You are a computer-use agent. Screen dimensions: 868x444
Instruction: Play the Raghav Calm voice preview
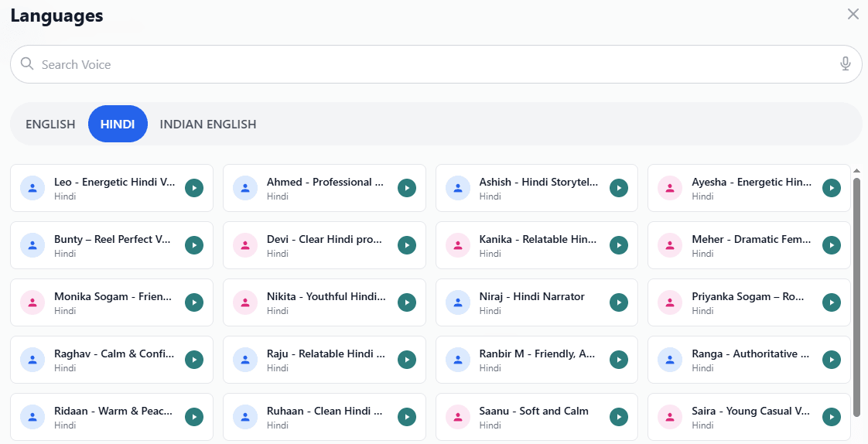(x=194, y=360)
